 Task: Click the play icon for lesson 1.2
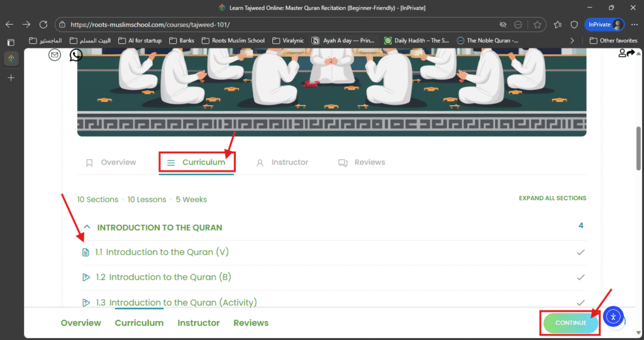coord(86,277)
